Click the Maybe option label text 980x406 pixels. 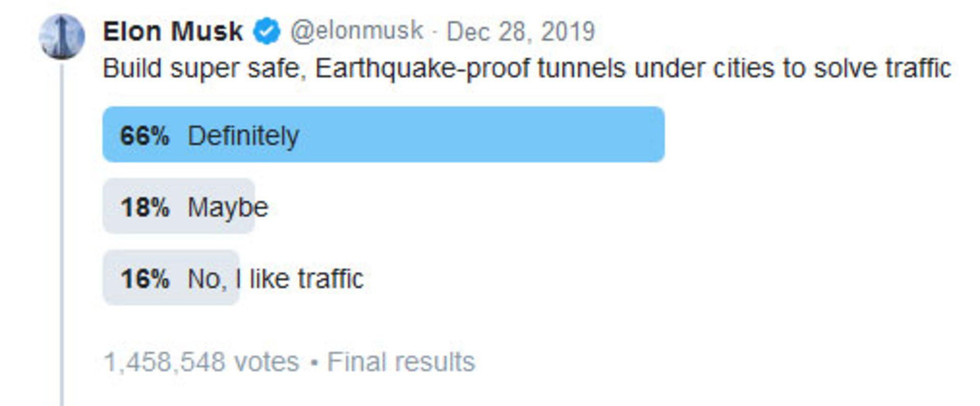click(x=228, y=208)
